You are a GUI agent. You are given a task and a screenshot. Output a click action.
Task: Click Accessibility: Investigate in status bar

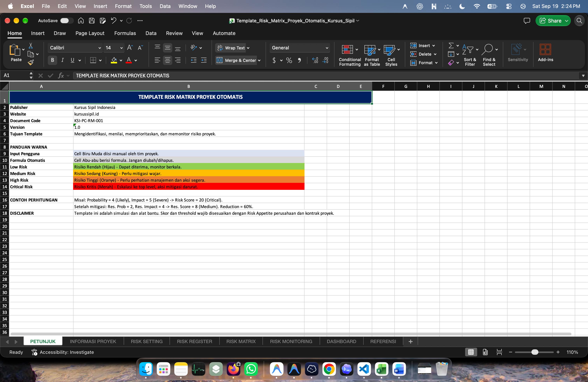click(63, 352)
